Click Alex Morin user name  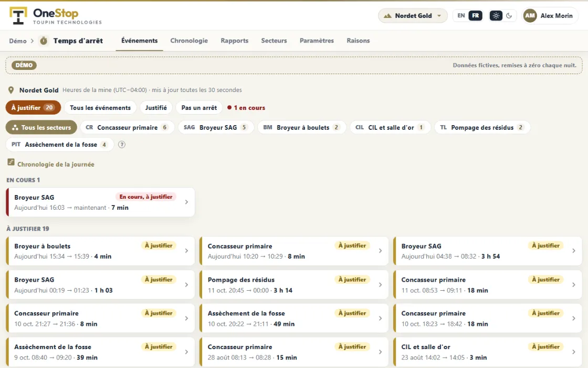(556, 16)
